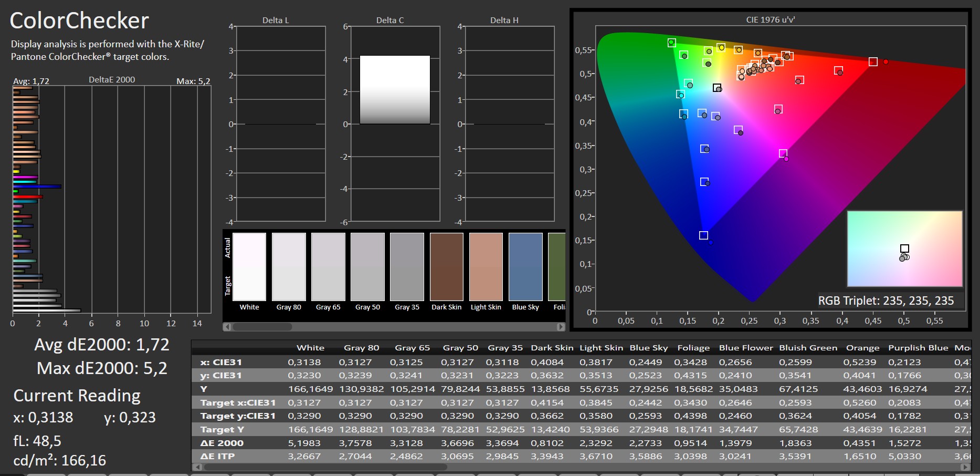
Task: Select the White color swatch
Action: [249, 267]
